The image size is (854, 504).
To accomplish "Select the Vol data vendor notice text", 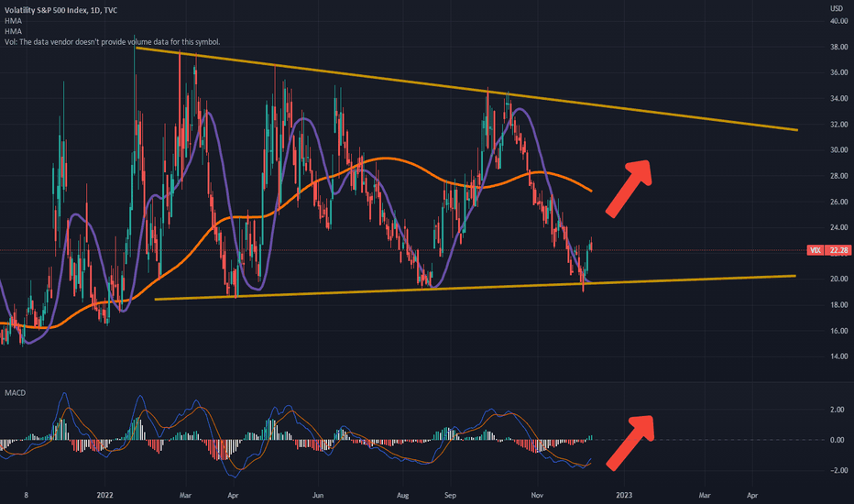I will 112,42.
